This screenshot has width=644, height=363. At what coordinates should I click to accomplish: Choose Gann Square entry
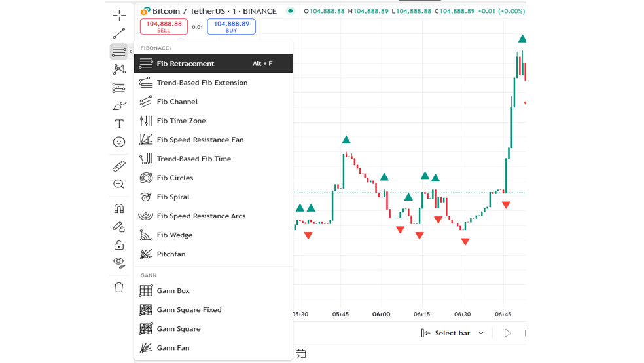(x=213, y=328)
